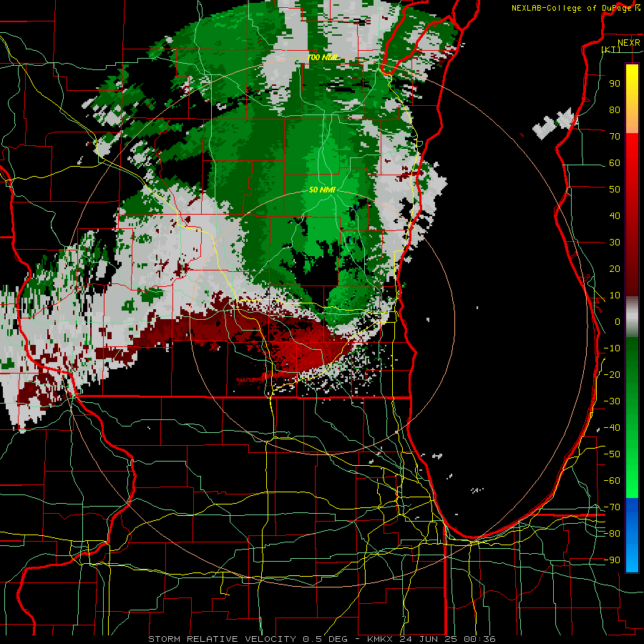
Task: Click the -50 value on velocity scale
Action: tap(612, 454)
